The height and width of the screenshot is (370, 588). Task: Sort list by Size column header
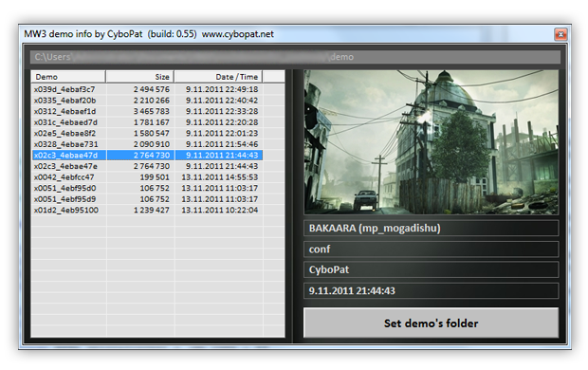click(139, 77)
